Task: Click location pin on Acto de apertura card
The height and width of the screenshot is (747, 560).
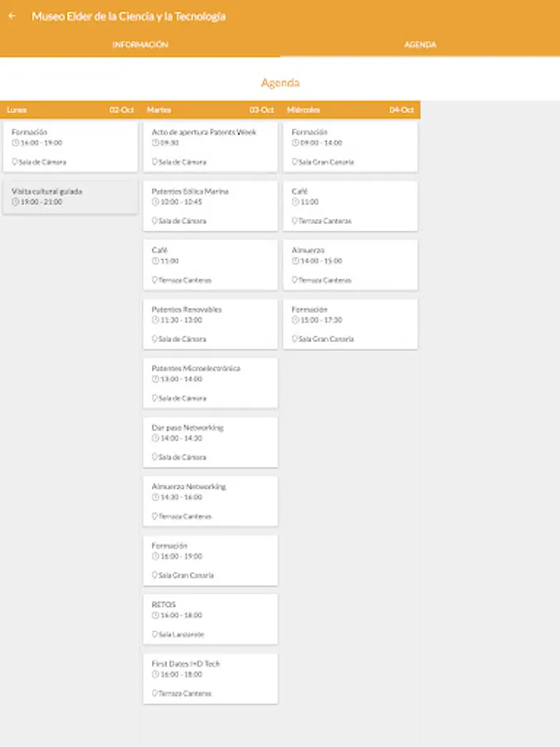Action: coord(155,162)
